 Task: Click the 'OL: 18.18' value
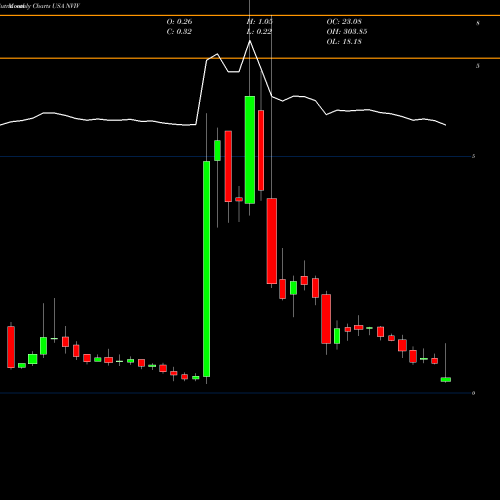tap(344, 42)
